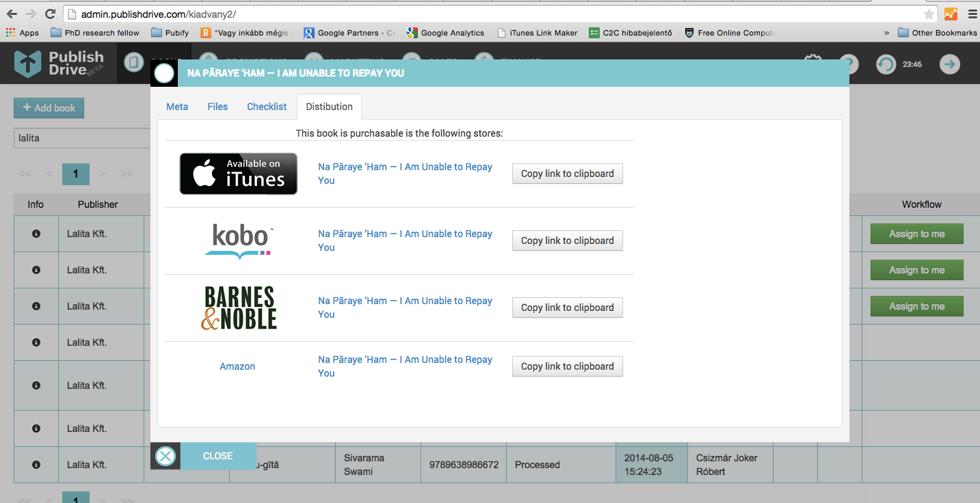Open the Google Analytics bookmark
Screen dimensions: 980x503
(445, 33)
